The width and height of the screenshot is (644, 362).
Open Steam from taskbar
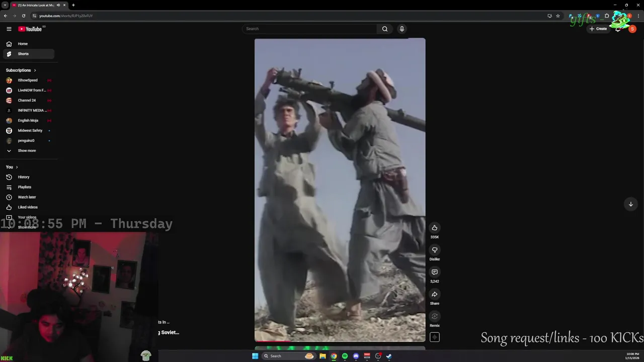389,356
